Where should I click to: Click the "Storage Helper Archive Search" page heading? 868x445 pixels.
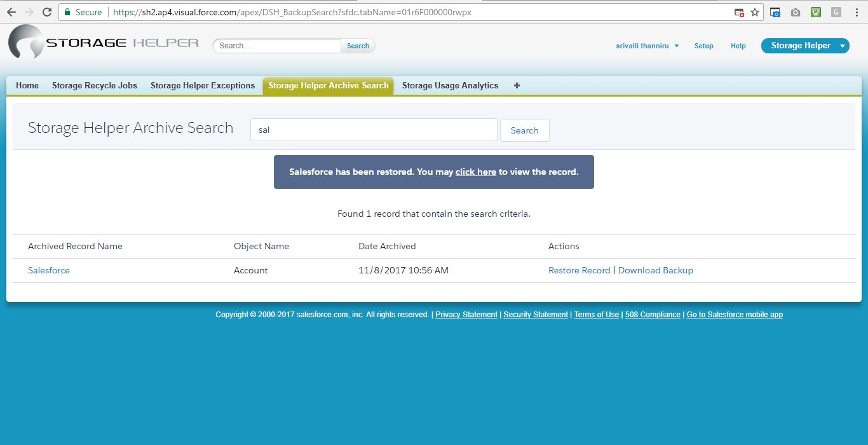point(130,128)
